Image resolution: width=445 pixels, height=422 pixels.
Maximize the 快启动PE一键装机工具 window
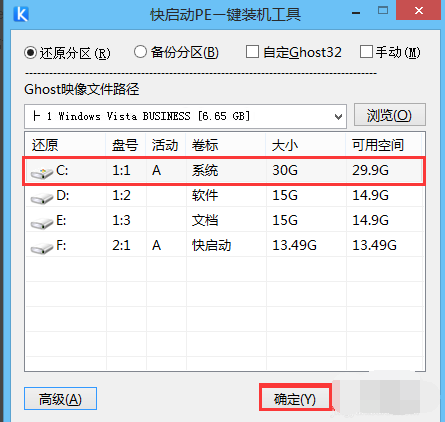click(383, 11)
